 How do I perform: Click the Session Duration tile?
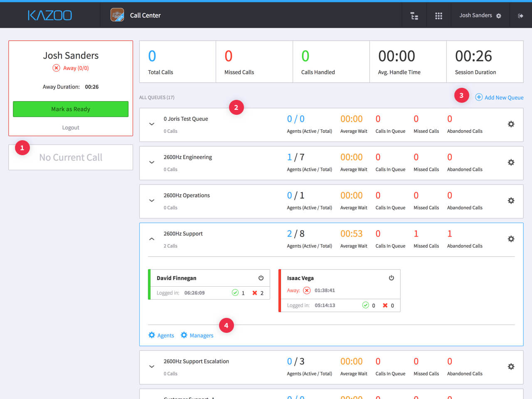point(485,62)
